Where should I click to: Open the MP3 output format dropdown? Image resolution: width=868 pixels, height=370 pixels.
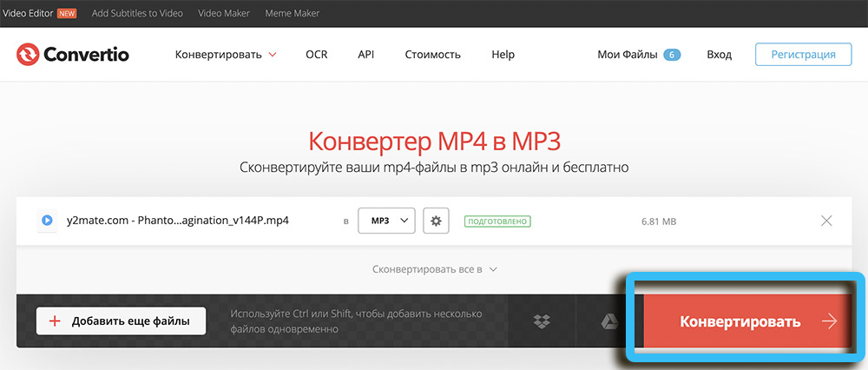387,221
